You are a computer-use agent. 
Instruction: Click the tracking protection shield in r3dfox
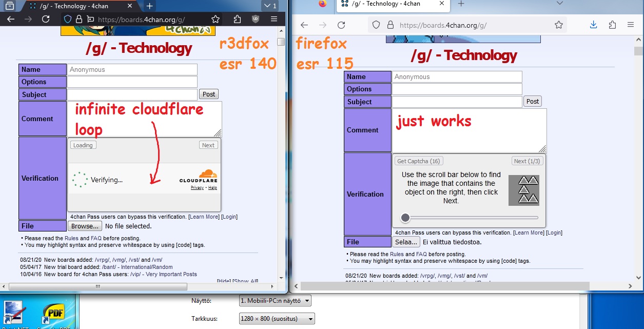click(67, 19)
